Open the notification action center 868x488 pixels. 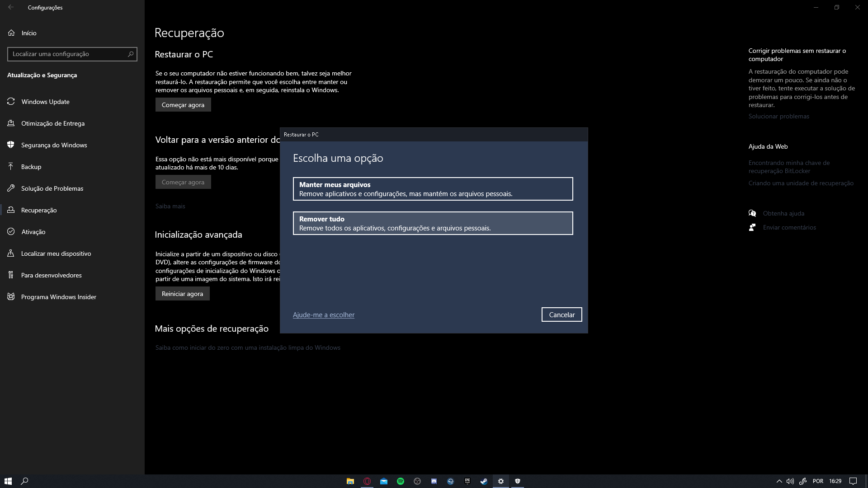click(x=853, y=481)
